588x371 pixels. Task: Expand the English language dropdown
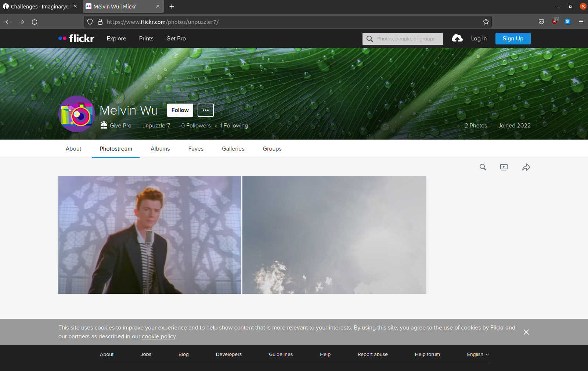tap(478, 354)
